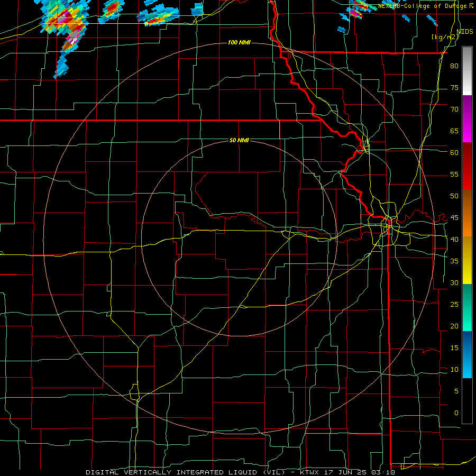This screenshot has width=476, height=476.
Task: Click the legend value 20
Action: click(454, 326)
